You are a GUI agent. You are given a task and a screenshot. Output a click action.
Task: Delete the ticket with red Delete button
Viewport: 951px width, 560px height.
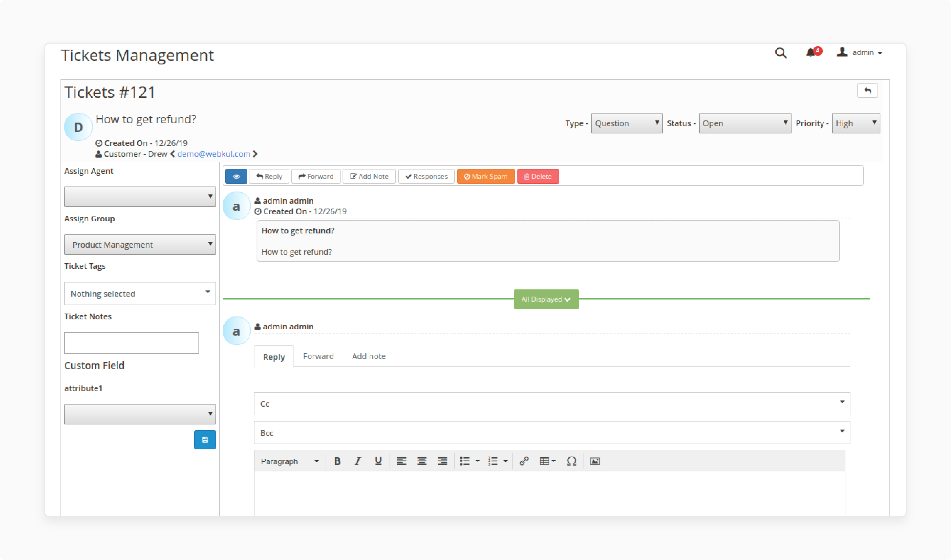coord(538,176)
